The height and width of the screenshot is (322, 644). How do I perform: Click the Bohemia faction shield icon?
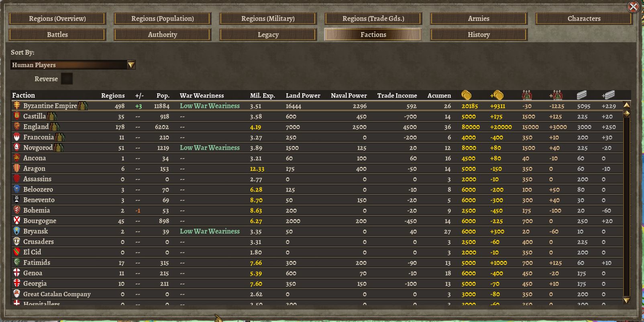pyautogui.click(x=17, y=210)
